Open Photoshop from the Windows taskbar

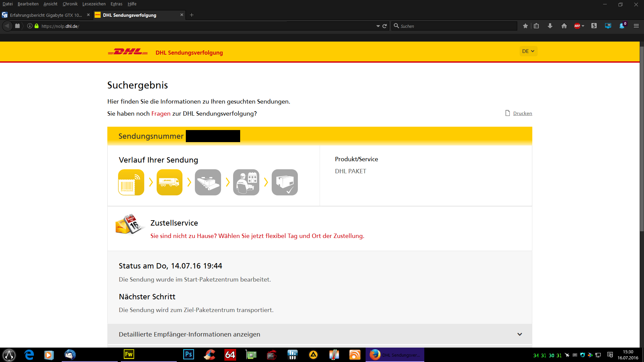tap(189, 355)
